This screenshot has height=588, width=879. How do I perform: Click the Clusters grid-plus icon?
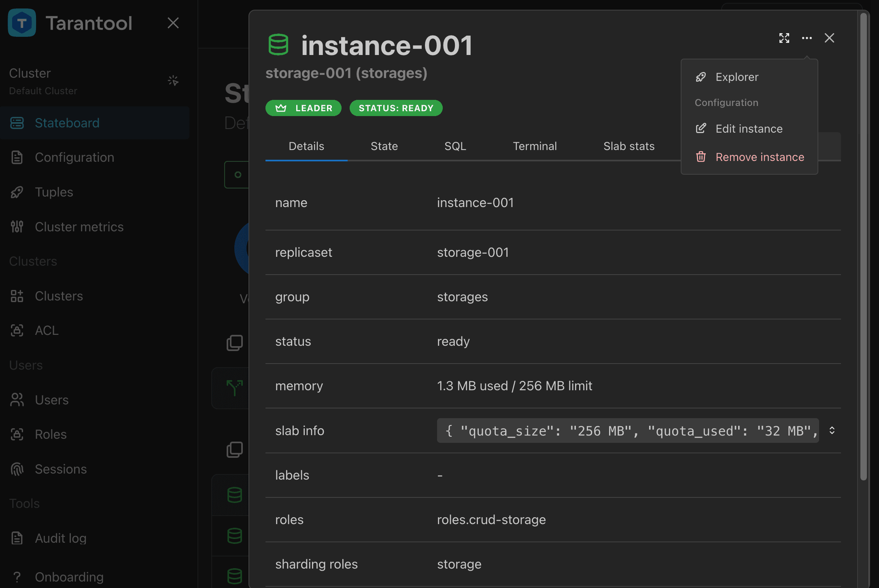[x=17, y=296]
